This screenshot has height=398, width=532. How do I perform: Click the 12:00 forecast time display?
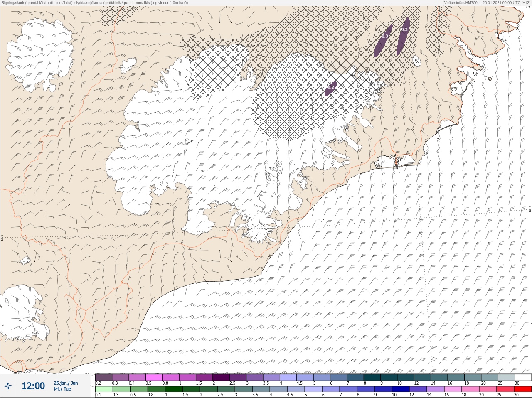[x=33, y=386]
